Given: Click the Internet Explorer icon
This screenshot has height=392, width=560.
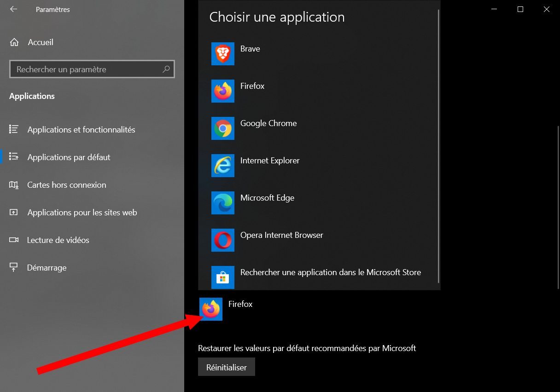Looking at the screenshot, I should click(x=223, y=166).
